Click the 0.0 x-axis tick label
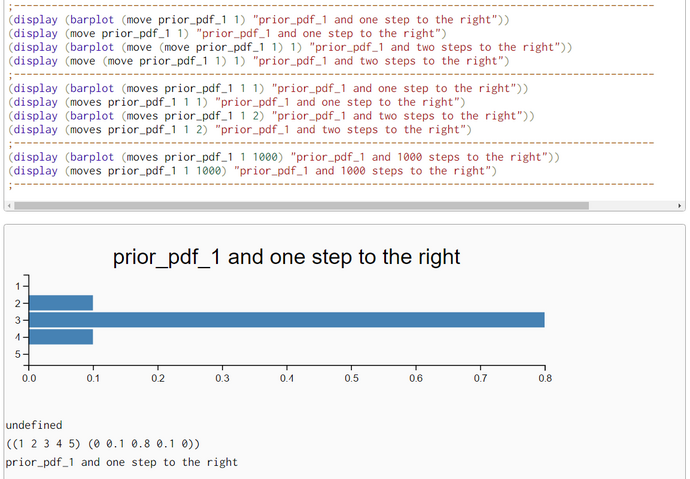 pos(29,380)
